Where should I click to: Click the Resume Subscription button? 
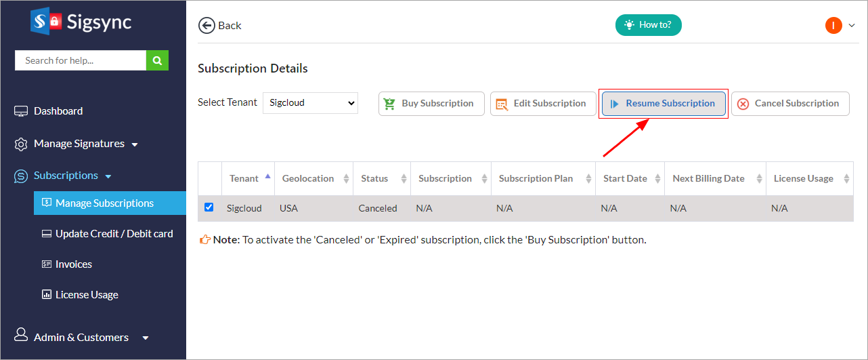664,104
